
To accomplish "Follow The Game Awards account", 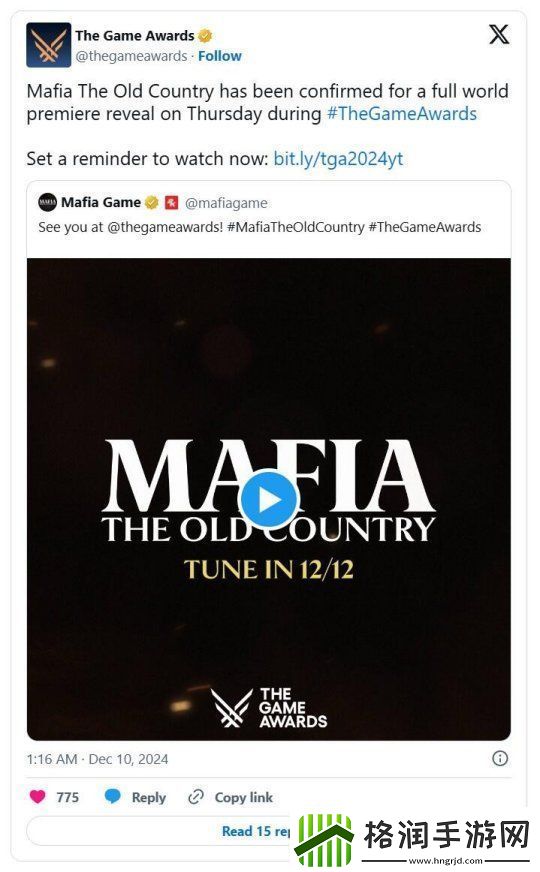I will [220, 56].
